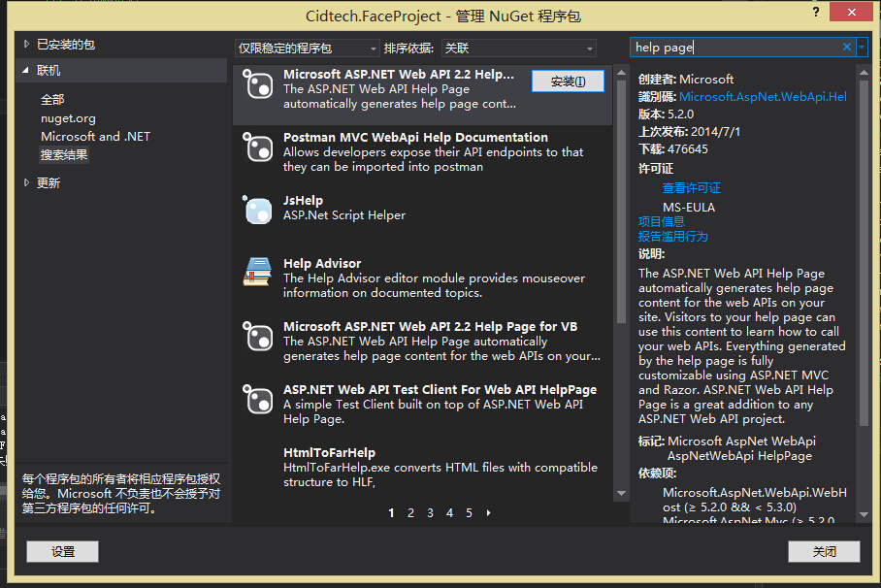Click the package list scroll-up arrow
Screen dimensions: 881x588
(x=621, y=73)
